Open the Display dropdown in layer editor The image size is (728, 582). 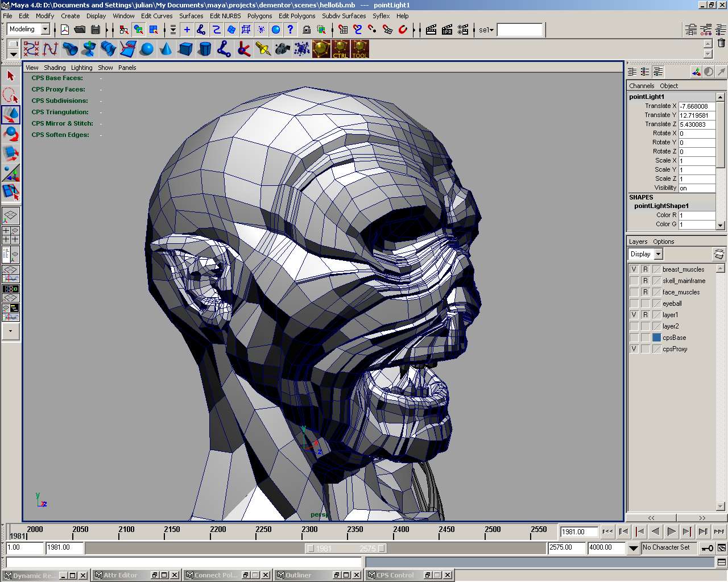point(658,254)
